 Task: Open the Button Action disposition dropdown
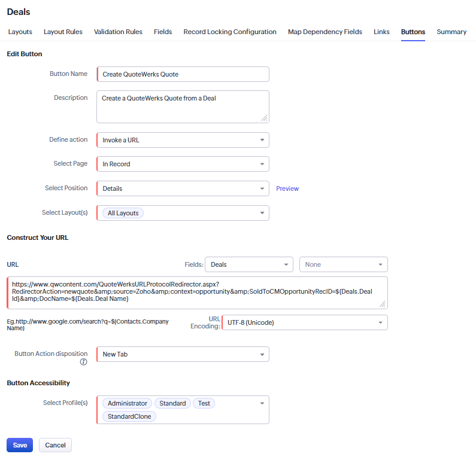point(183,355)
